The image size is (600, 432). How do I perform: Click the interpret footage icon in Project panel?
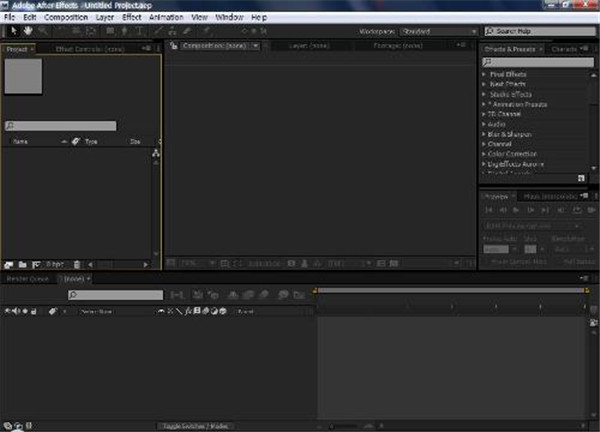(x=10, y=264)
